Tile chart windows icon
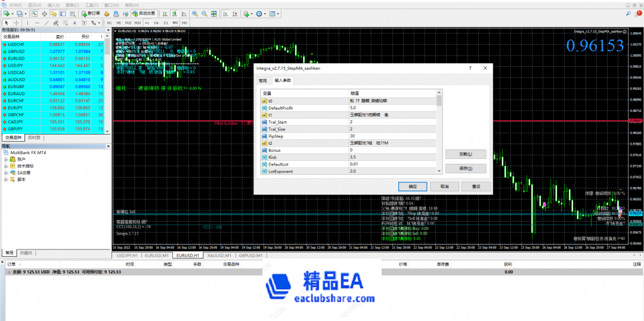The height and width of the screenshot is (321, 644). pos(213,14)
